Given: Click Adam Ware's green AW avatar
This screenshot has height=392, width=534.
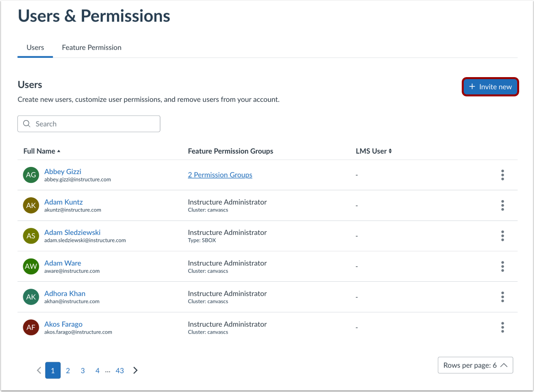Looking at the screenshot, I should (x=31, y=266).
